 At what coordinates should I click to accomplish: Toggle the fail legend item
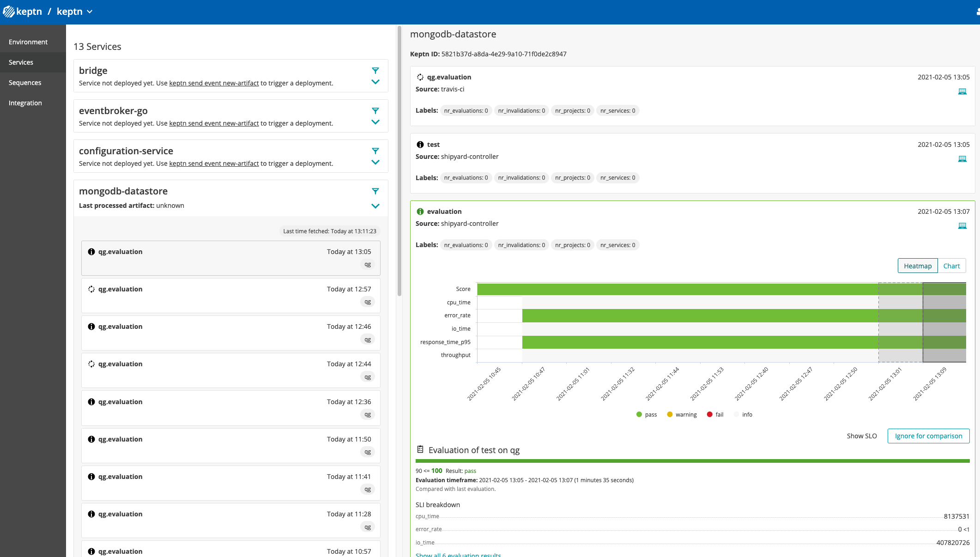pos(715,415)
